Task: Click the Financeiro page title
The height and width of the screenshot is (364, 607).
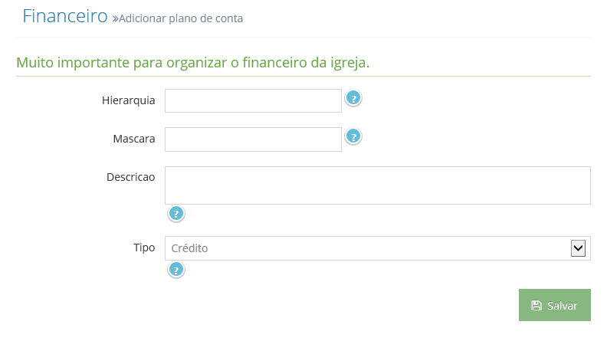Action: [64, 16]
